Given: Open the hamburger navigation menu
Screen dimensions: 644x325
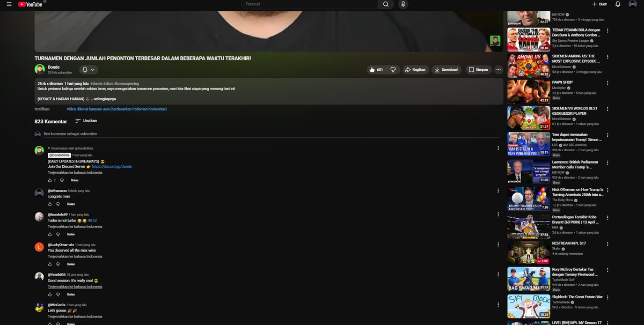Looking at the screenshot, I should (x=9, y=4).
